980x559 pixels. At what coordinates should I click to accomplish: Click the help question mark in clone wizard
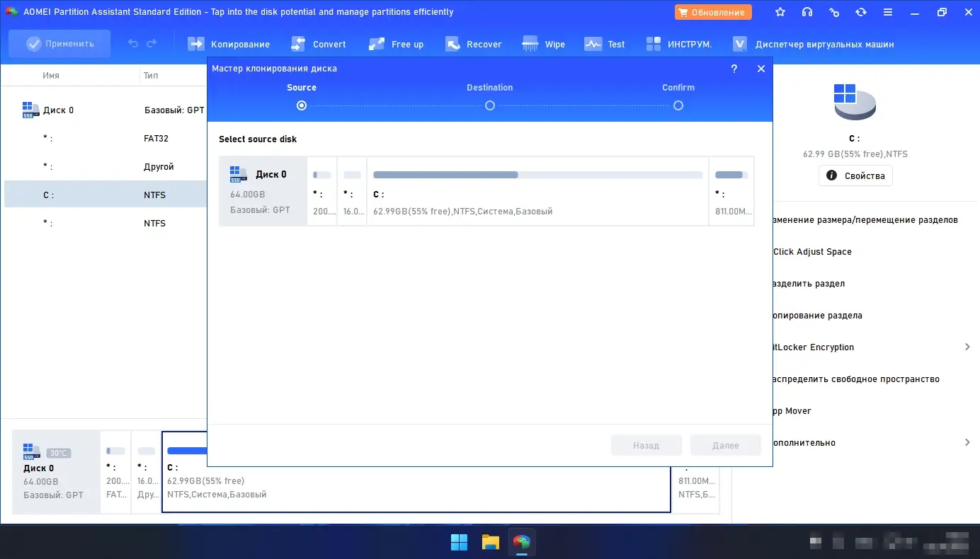click(x=734, y=69)
